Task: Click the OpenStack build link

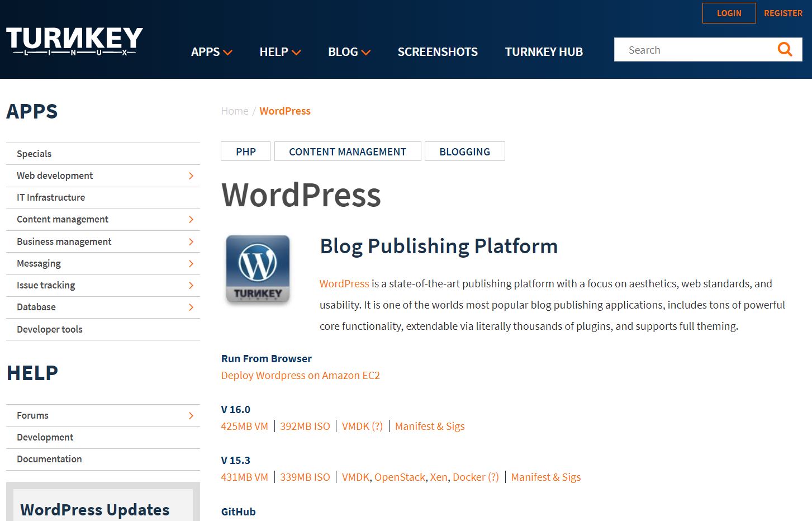Action: tap(400, 477)
